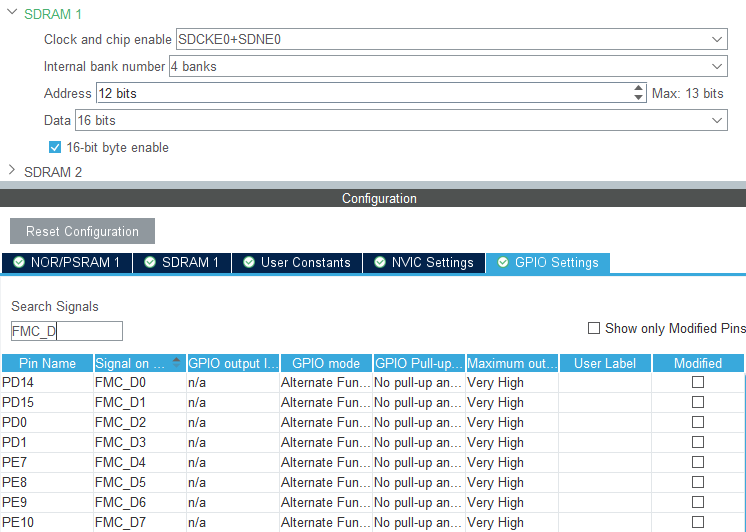Enable Show only Modified Pins checkbox
Screen dimensions: 746x532
pyautogui.click(x=594, y=328)
